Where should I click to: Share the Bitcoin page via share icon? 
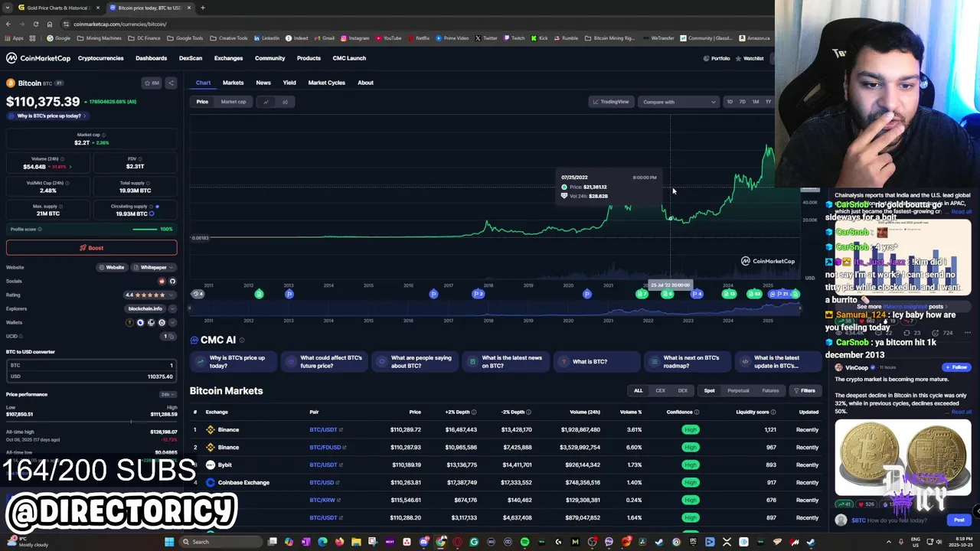[171, 83]
